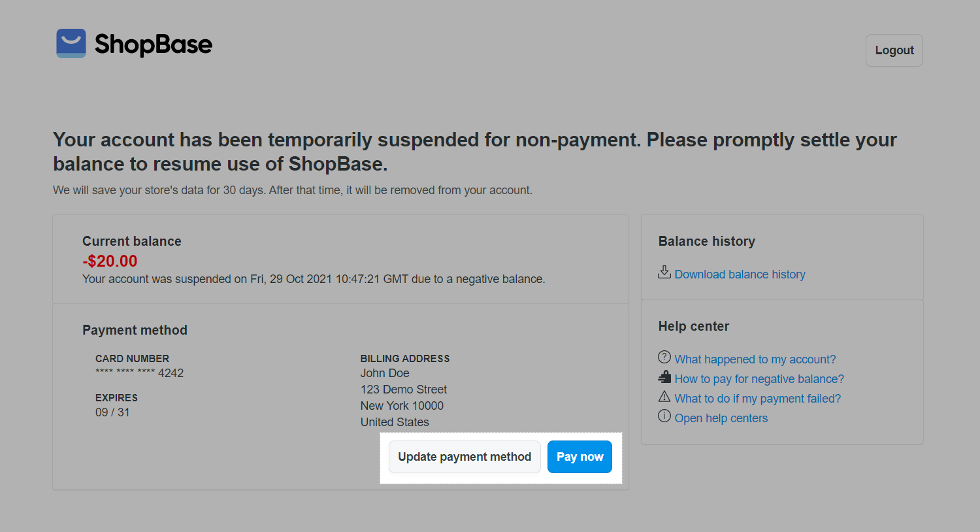
Task: Click the download icon under Balance history
Action: click(x=664, y=272)
